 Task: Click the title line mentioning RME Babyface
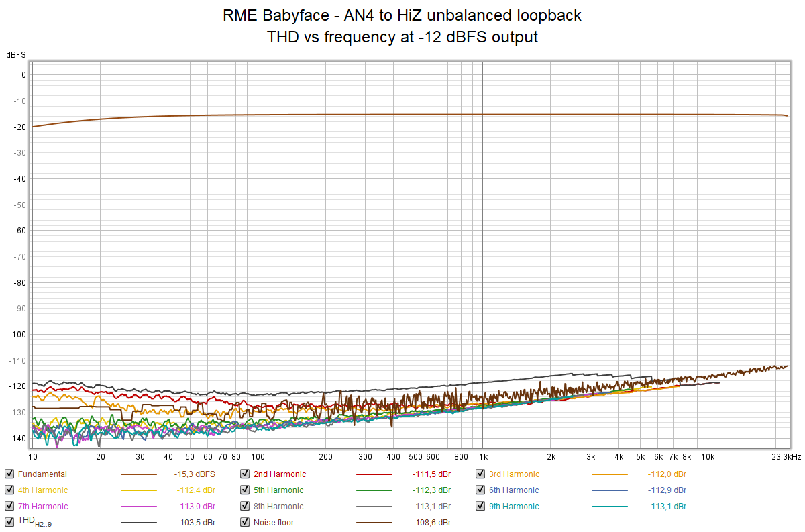click(x=402, y=15)
